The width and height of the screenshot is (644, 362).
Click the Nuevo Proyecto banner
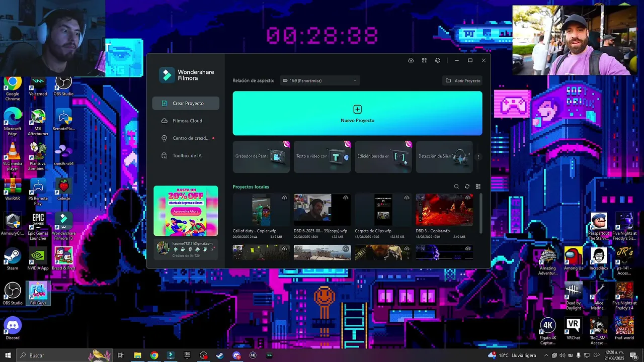357,113
